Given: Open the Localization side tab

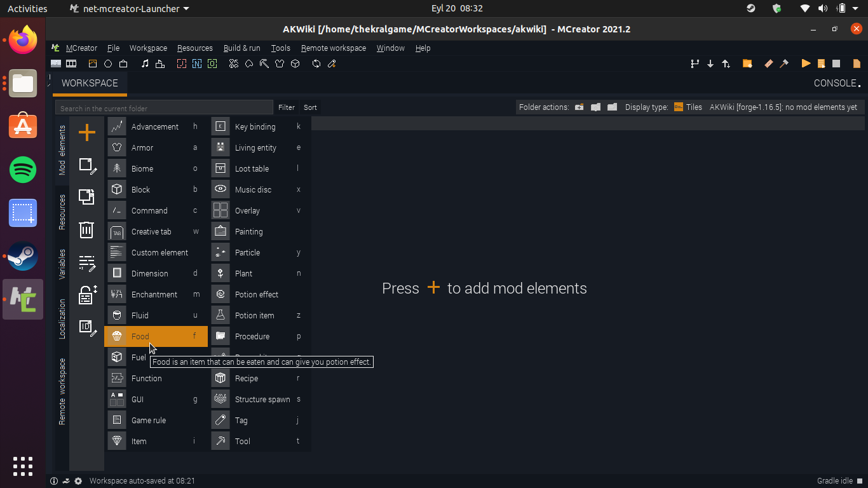Looking at the screenshot, I should (x=62, y=319).
